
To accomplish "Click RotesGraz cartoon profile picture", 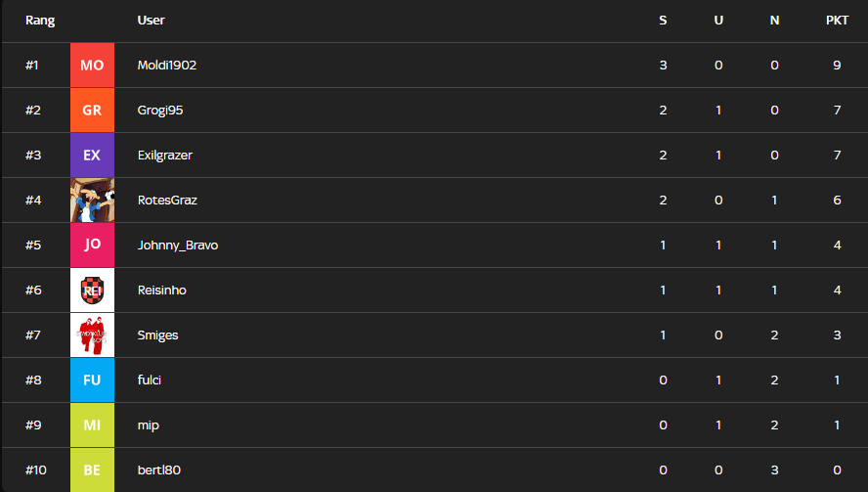I will click(93, 200).
